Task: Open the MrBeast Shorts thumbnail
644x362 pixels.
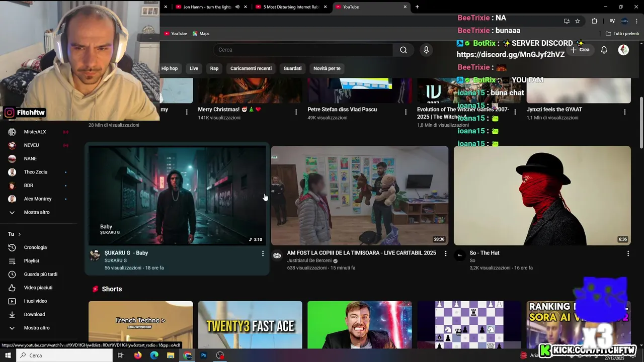Action: point(360,325)
